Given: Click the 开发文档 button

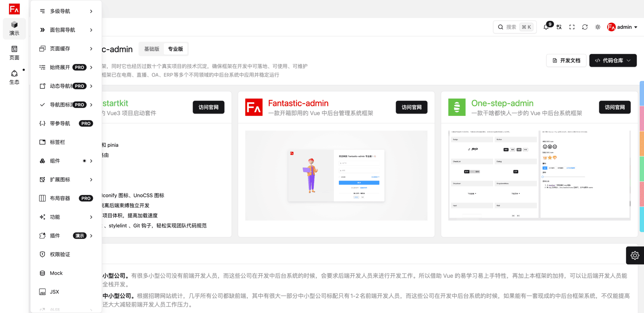Looking at the screenshot, I should click(566, 60).
